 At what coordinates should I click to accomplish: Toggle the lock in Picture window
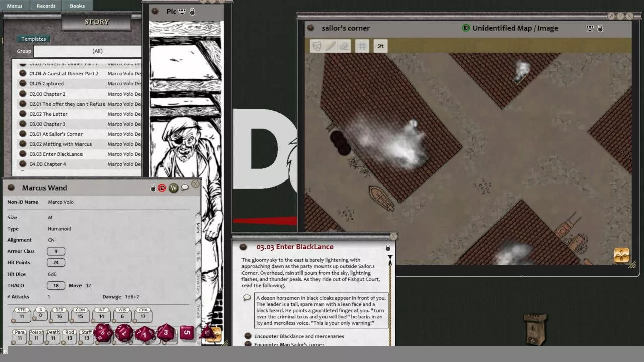tap(192, 11)
